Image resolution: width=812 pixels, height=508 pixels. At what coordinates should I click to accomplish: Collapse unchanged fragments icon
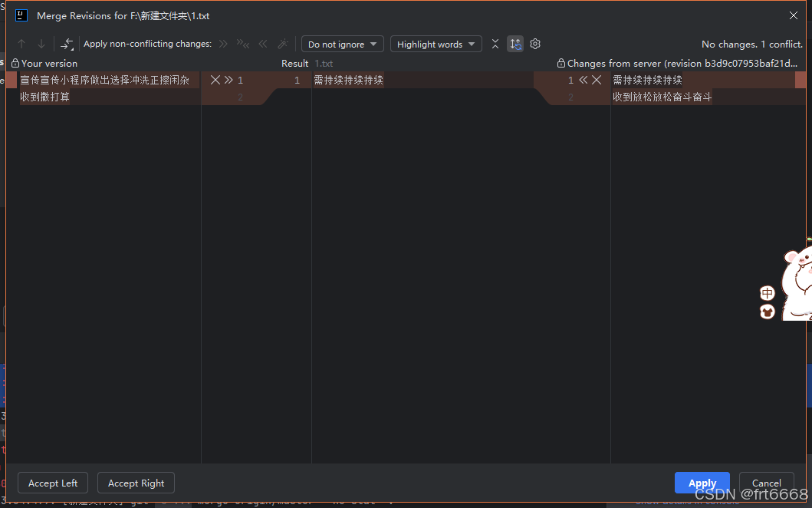point(495,44)
